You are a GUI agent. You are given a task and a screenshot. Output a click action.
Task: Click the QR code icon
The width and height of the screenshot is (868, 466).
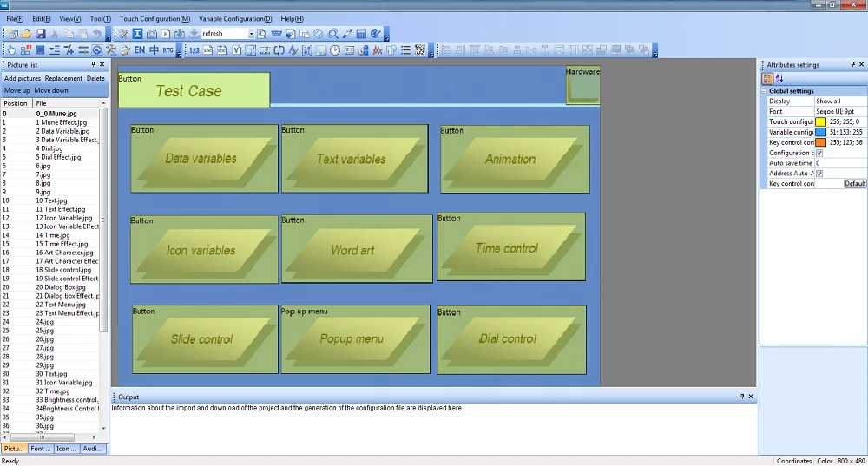[x=419, y=50]
